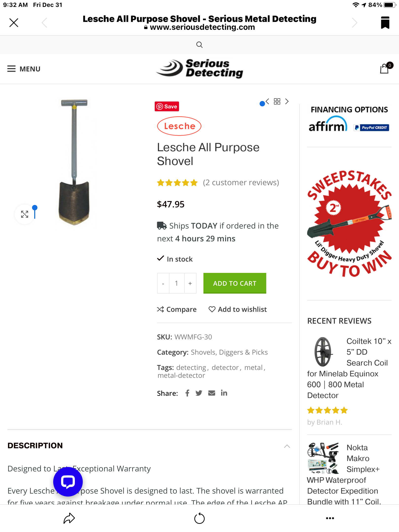The image size is (399, 532).
Task: Decrease quantity with minus button
Action: point(163,283)
